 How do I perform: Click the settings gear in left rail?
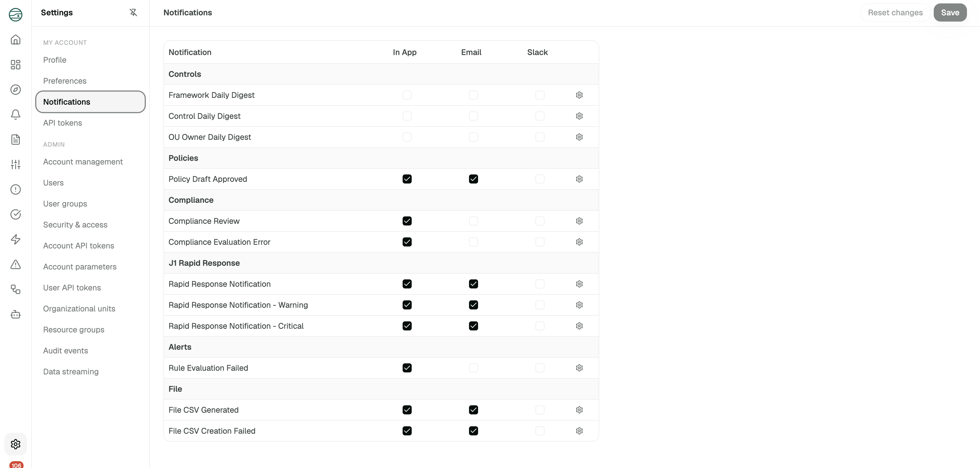pyautogui.click(x=16, y=444)
